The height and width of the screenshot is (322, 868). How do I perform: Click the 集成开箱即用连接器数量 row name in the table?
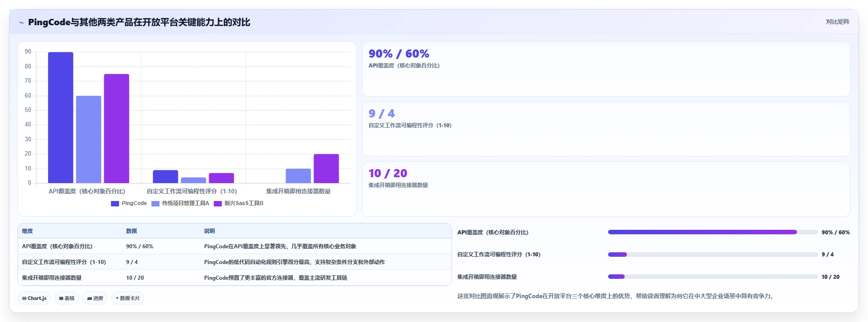pyautogui.click(x=52, y=278)
